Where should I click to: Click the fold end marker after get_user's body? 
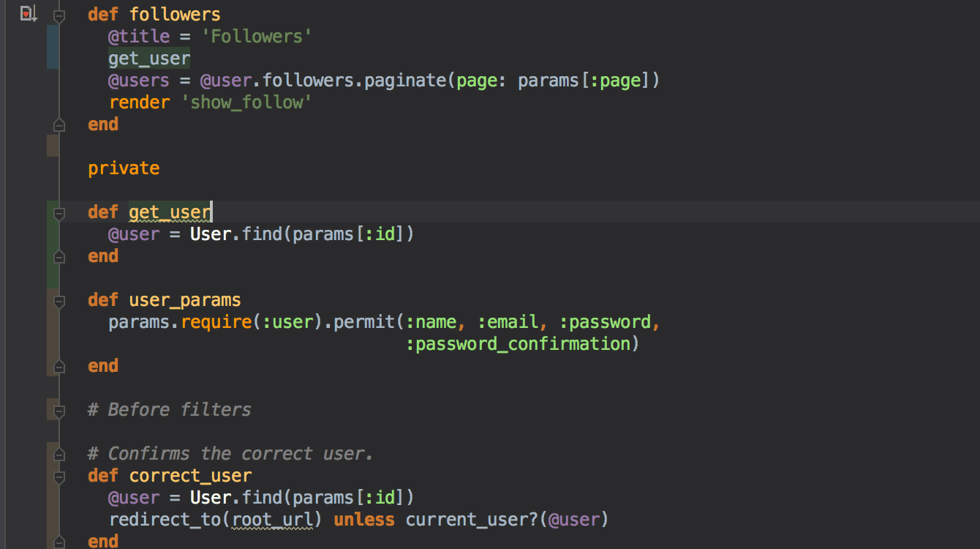point(59,256)
